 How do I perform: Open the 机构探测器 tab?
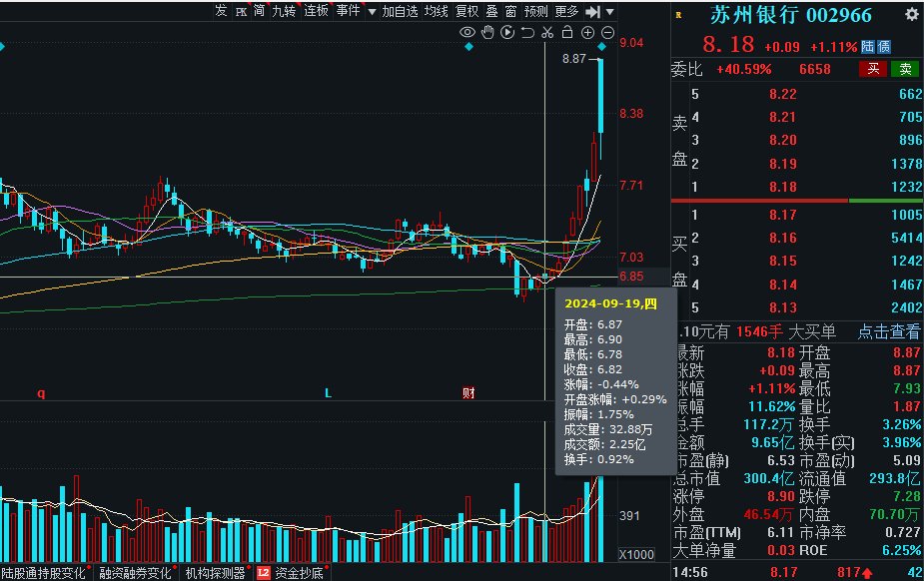coord(215,573)
